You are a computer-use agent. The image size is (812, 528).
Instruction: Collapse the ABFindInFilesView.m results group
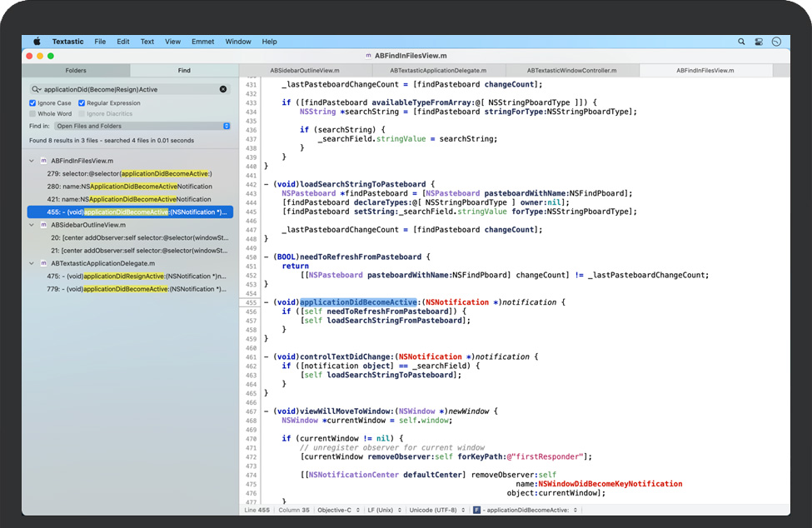coord(32,161)
